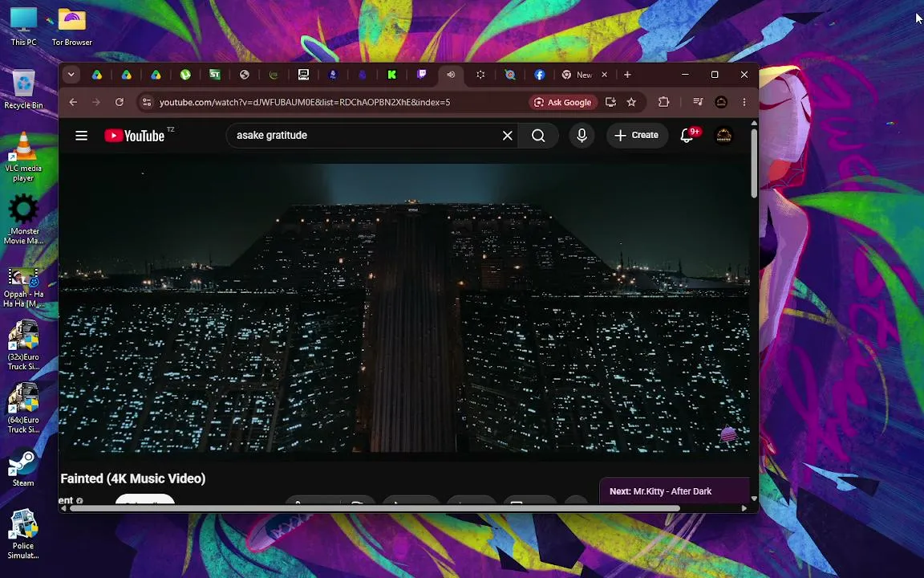Image resolution: width=924 pixels, height=578 pixels.
Task: Bookmark this page with star icon
Action: 631,102
